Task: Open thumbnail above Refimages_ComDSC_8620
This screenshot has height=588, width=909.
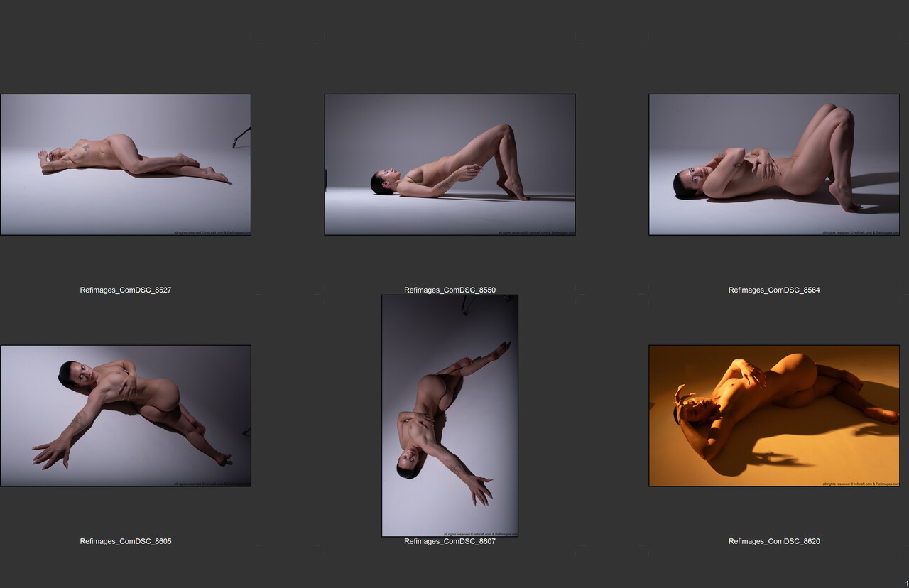Action: tap(774, 416)
